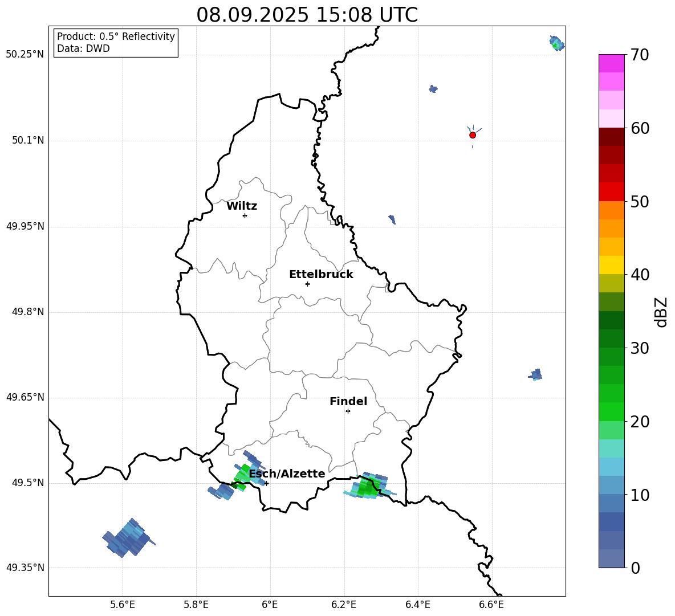Click the 6.2°E longitude tick label
The width and height of the screenshot is (675, 616).
pos(344,604)
